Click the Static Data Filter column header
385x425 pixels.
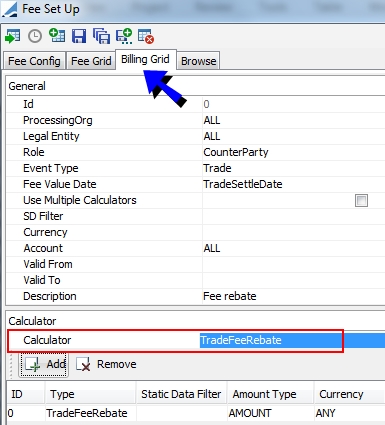click(182, 394)
